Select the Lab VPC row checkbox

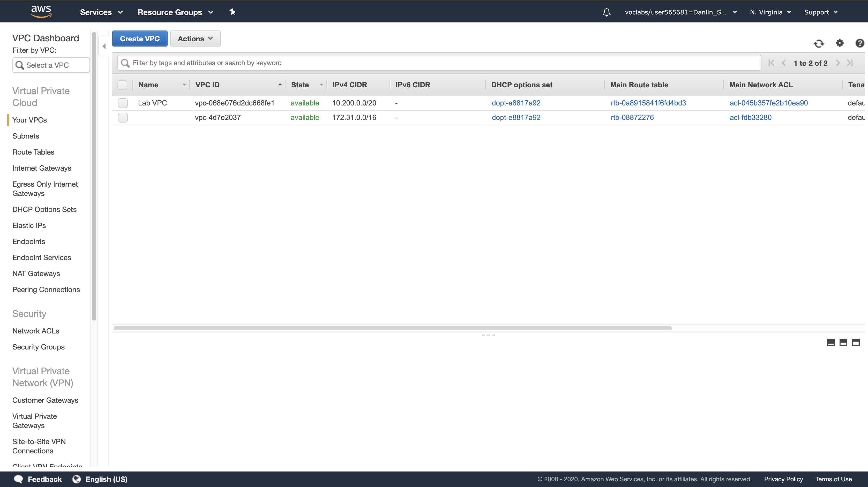click(123, 103)
